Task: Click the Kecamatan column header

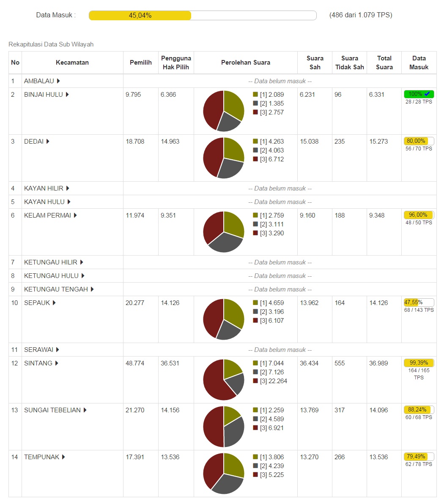Action: point(72,63)
